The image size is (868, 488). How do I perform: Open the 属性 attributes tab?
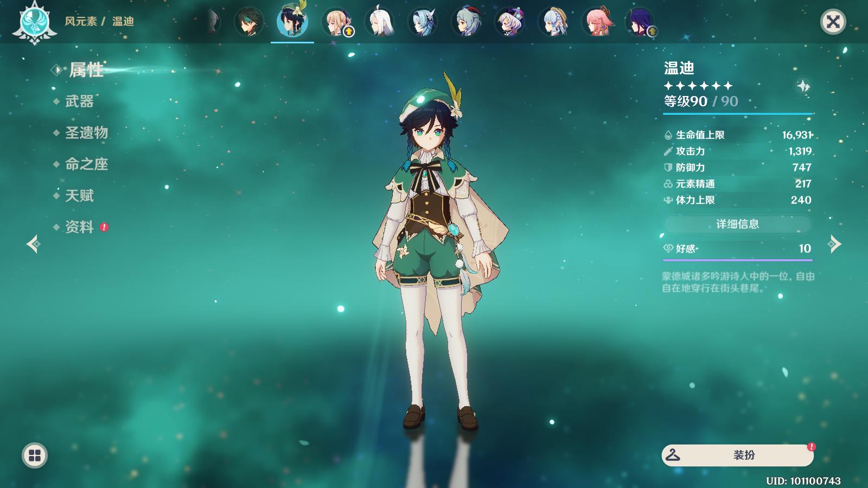(x=86, y=69)
